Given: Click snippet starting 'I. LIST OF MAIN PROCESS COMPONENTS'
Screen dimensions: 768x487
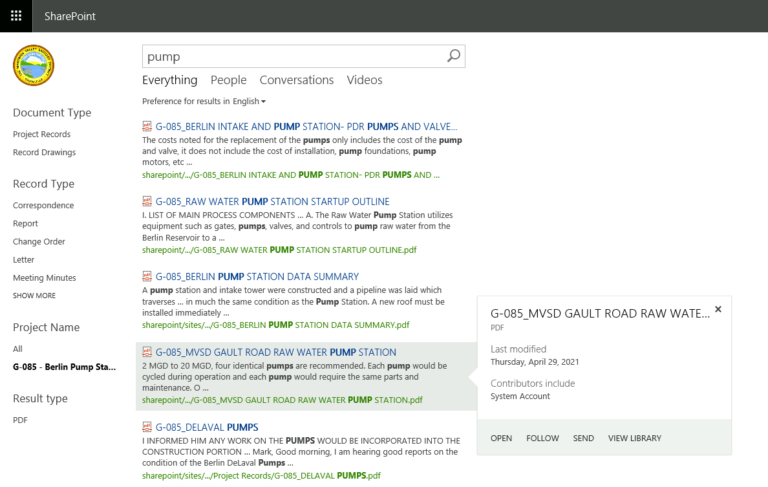Looking at the screenshot, I should (x=297, y=226).
